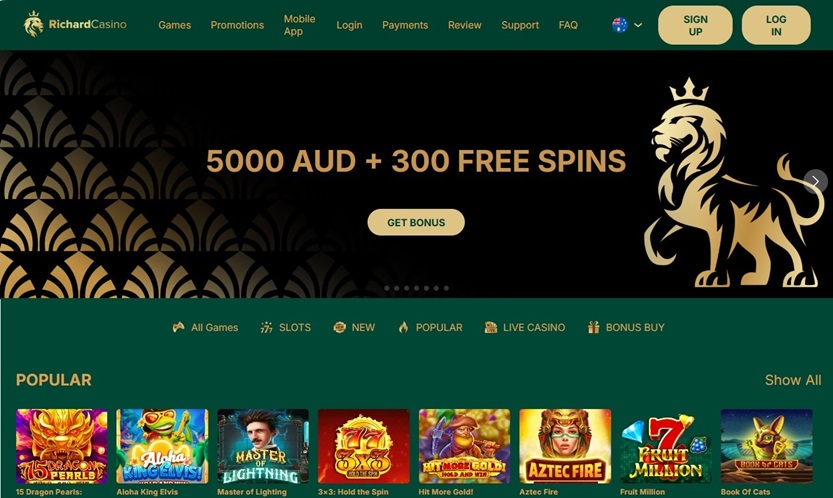Advance banner with the right arrow
This screenshot has width=833, height=498.
coord(815,181)
